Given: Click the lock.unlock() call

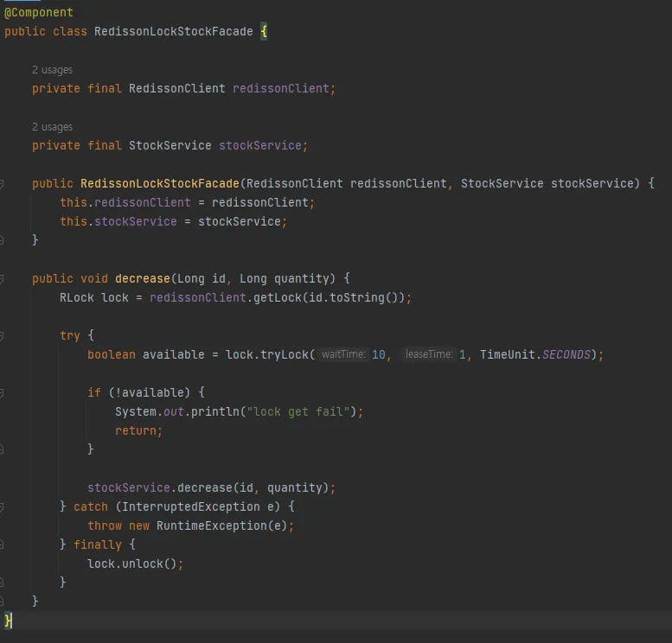Looking at the screenshot, I should (x=132, y=563).
